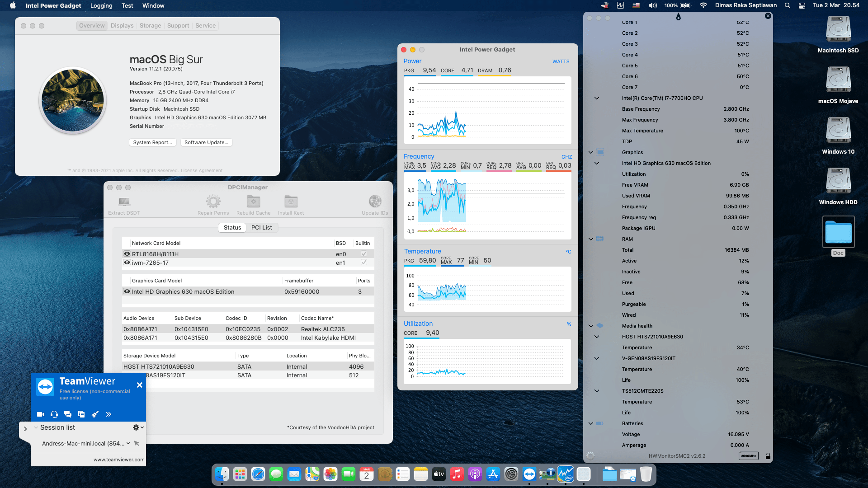Open Control Center in menu bar
Viewport: 868px width, 488px height.
(802, 5)
